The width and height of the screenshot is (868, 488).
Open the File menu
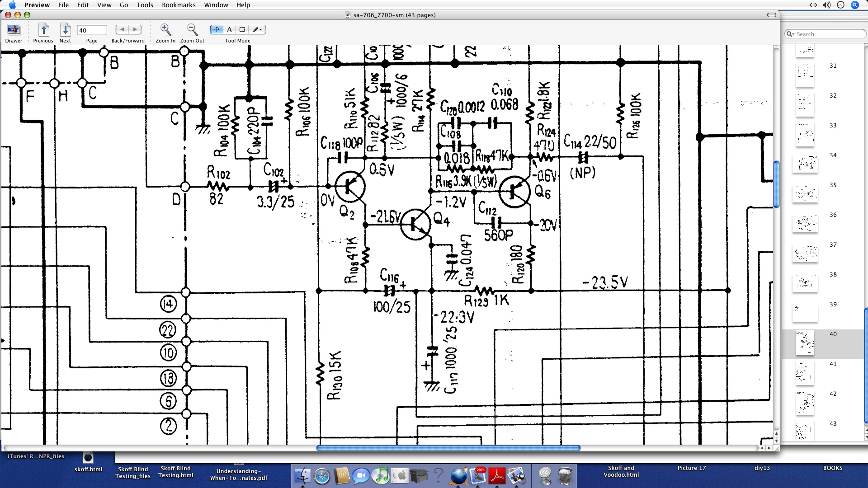(63, 5)
